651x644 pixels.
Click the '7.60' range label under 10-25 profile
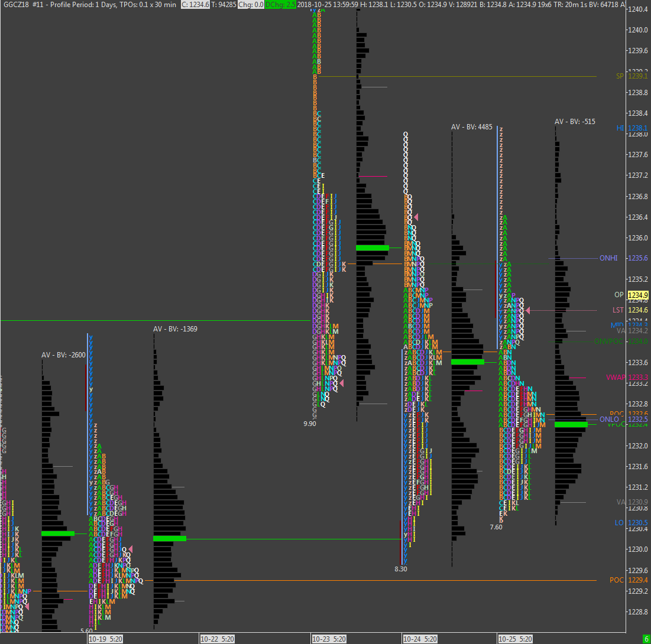pos(496,528)
